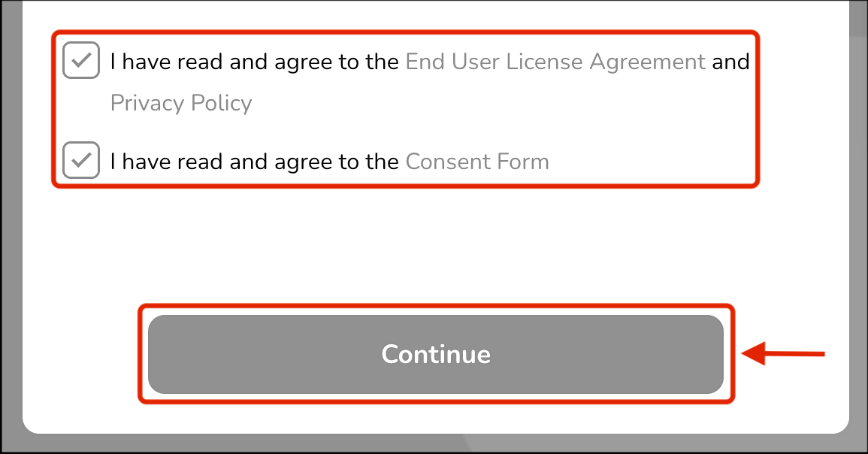Open the Consent Form link
The height and width of the screenshot is (454, 868).
(x=477, y=162)
